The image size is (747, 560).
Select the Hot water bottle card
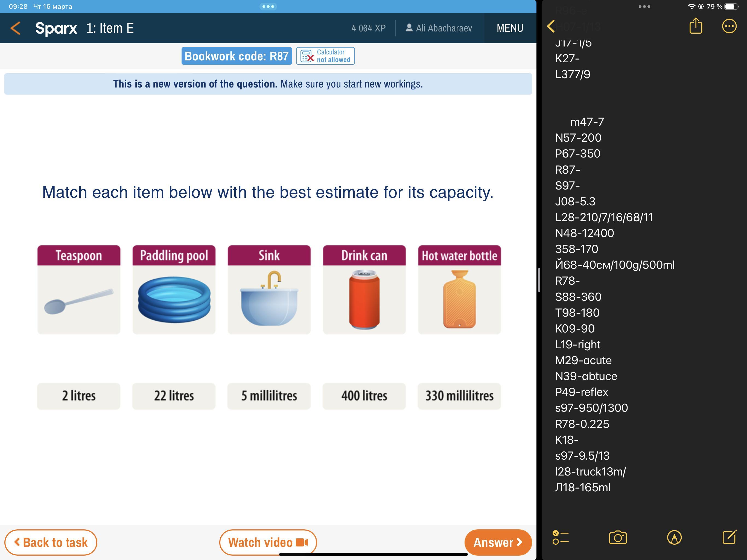tap(459, 290)
